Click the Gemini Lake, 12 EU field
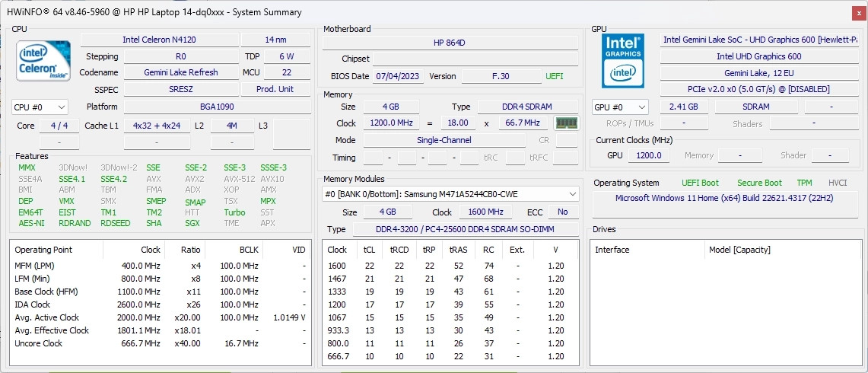The image size is (868, 373). (x=758, y=73)
